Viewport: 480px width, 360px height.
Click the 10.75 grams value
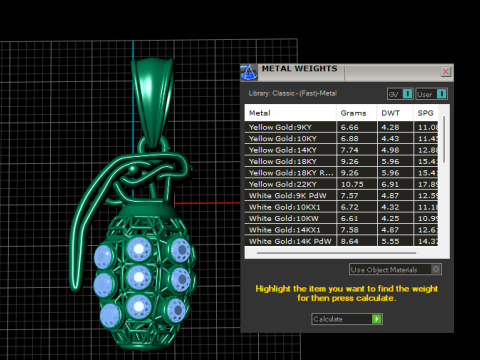(x=352, y=184)
